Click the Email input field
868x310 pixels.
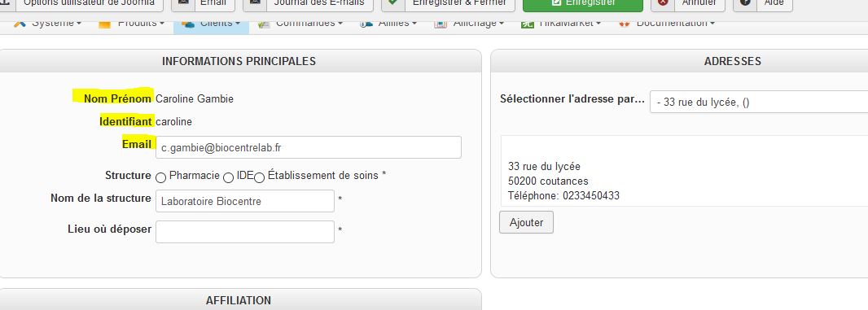click(x=309, y=147)
